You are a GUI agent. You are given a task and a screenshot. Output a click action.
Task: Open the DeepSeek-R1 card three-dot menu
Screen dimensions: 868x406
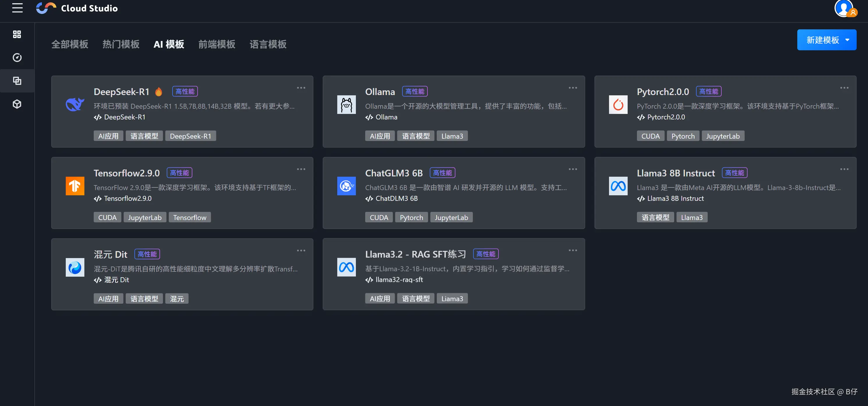[301, 88]
